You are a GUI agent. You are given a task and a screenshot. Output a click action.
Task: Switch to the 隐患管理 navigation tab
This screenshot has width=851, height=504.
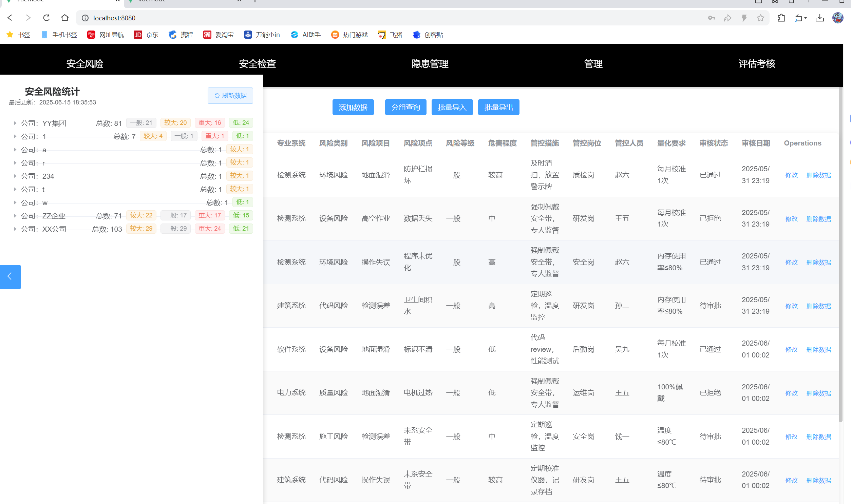point(430,63)
